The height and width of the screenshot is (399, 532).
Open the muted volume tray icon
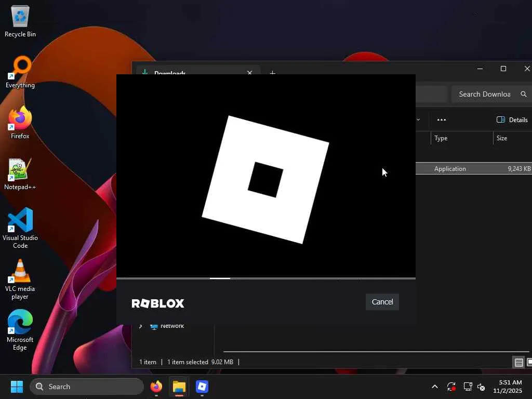[481, 387]
